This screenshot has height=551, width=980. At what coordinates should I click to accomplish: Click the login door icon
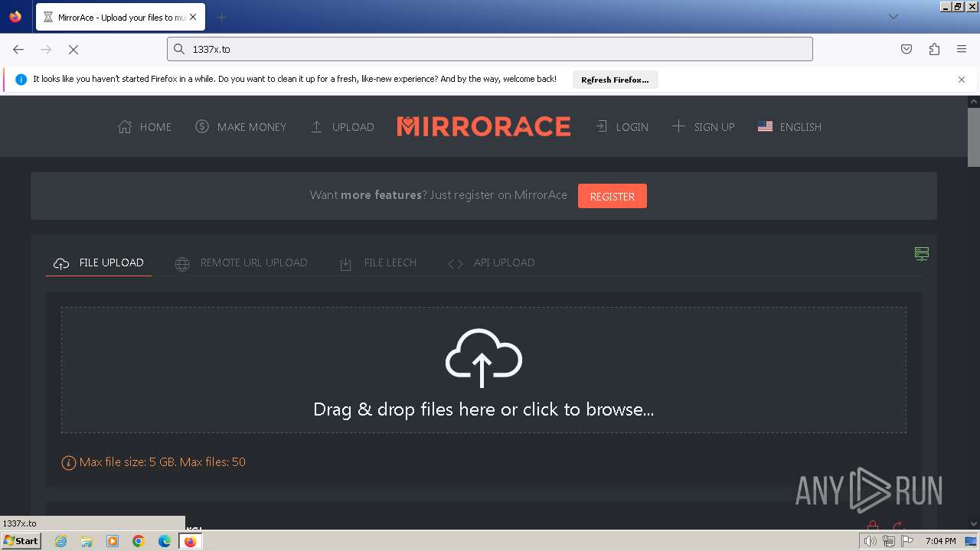point(602,126)
